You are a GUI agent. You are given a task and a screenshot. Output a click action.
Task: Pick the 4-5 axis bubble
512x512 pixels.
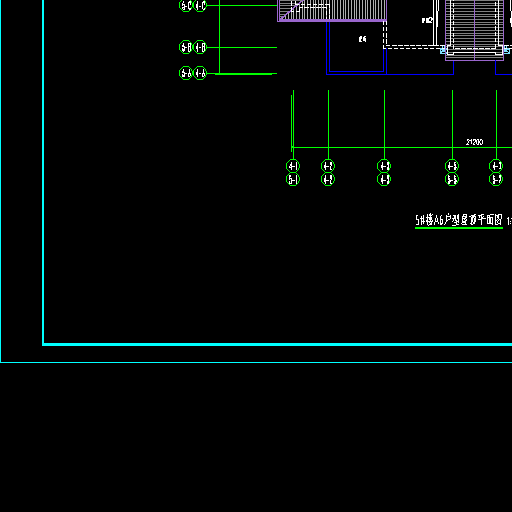tap(452, 166)
